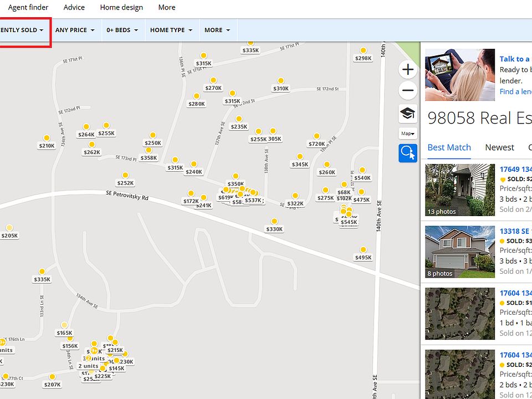The height and width of the screenshot is (399, 532).
Task: Zoom in the map with plus button
Action: [x=407, y=70]
